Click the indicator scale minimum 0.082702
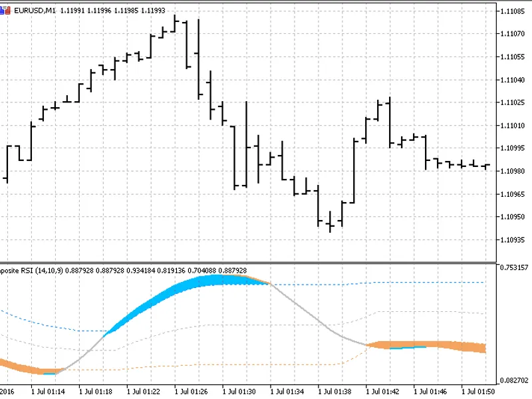This screenshot has width=532, height=399. click(x=514, y=380)
